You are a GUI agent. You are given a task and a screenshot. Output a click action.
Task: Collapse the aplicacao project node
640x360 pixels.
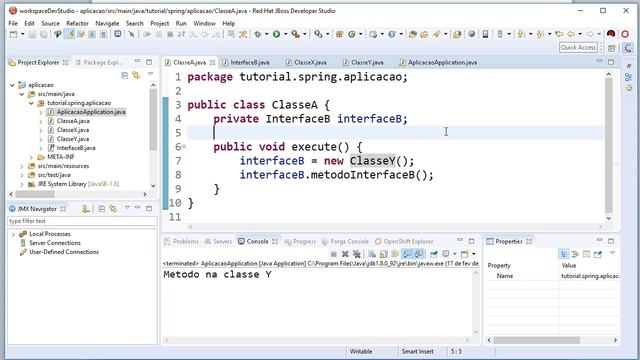coord(12,85)
